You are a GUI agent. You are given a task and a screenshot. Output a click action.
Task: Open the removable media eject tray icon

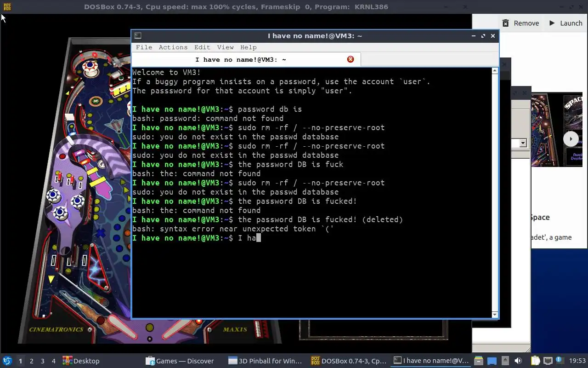click(505, 361)
